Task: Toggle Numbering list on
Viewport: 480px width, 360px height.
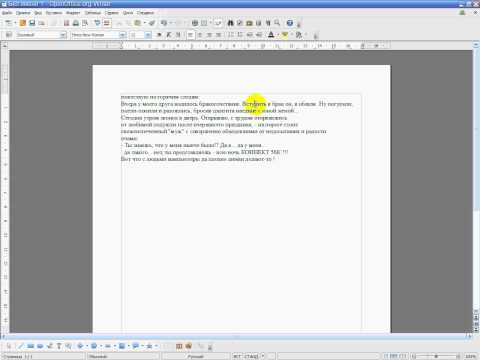Action: pos(231,35)
